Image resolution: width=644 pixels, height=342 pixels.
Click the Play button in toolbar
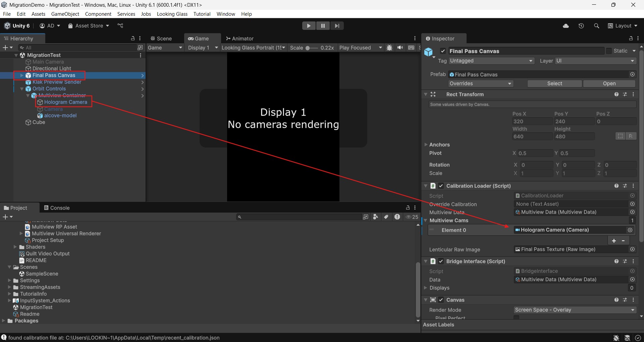[309, 26]
